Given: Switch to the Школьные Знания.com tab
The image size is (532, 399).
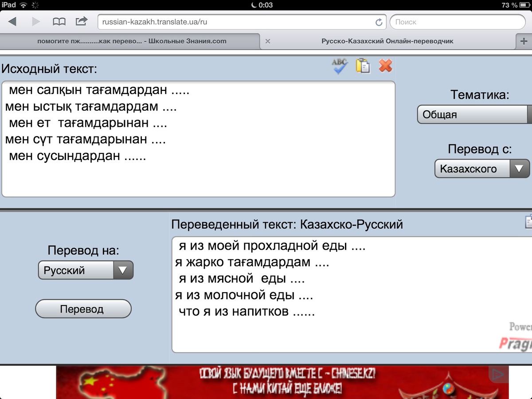Looking at the screenshot, I should point(132,41).
